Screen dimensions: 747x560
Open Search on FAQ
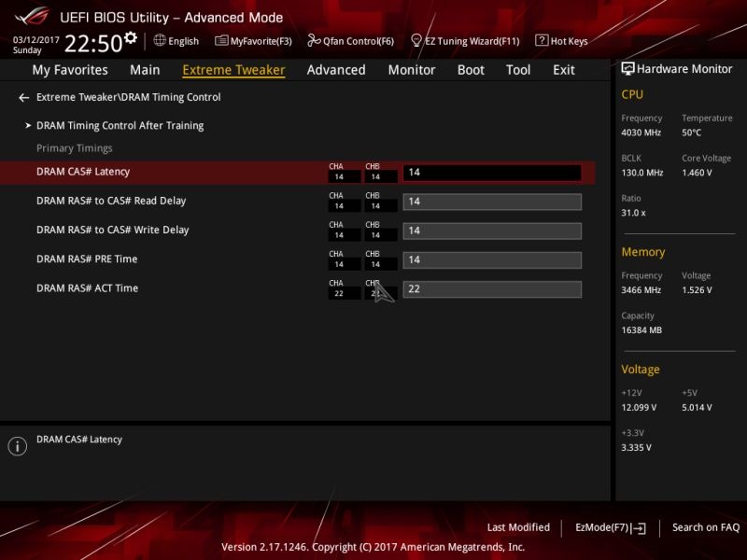point(706,527)
